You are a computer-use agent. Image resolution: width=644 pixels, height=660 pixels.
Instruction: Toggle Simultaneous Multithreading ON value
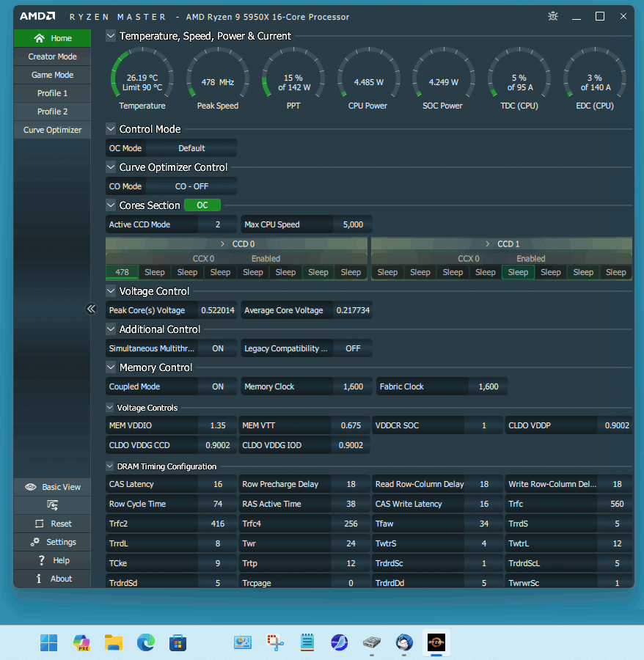click(218, 348)
